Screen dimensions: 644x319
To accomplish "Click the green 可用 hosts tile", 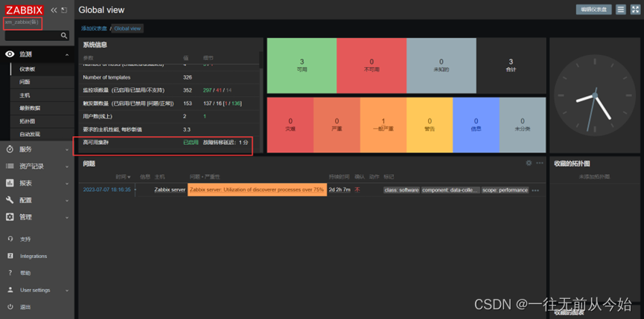I will coord(302,65).
